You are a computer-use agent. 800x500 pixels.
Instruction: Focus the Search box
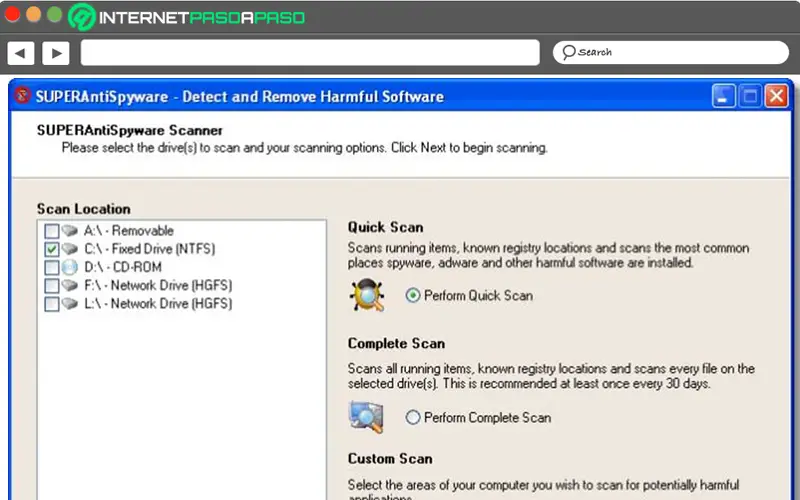670,53
